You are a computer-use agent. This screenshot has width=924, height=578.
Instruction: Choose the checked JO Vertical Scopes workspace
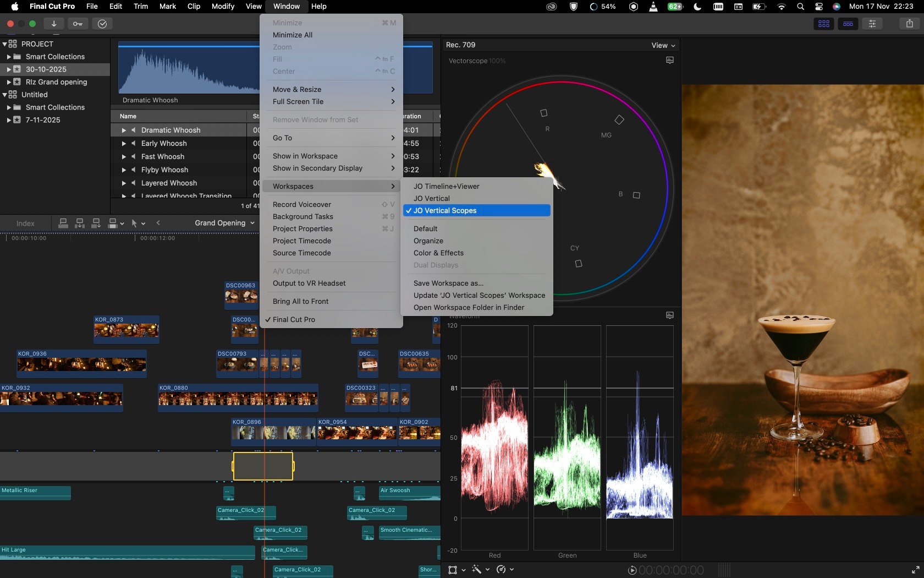477,210
